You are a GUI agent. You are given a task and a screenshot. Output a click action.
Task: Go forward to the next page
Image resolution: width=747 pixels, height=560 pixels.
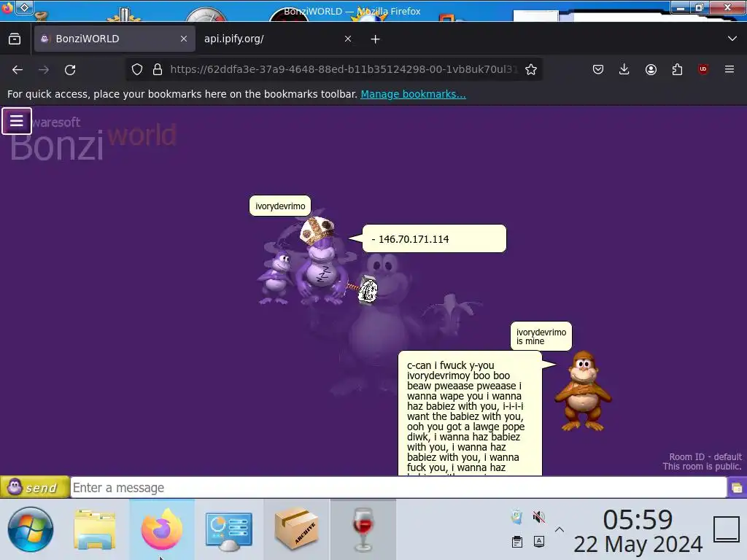point(44,70)
